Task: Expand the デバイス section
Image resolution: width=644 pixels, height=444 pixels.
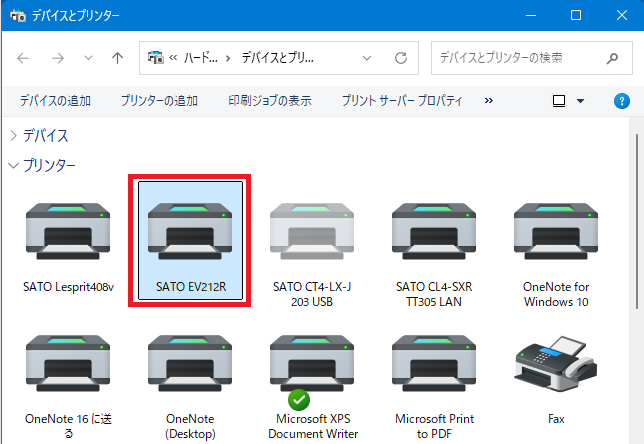Action: pos(14,136)
